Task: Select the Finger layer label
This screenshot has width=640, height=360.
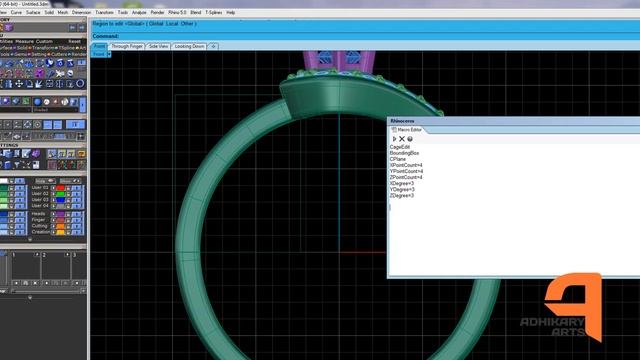Action: pos(38,220)
